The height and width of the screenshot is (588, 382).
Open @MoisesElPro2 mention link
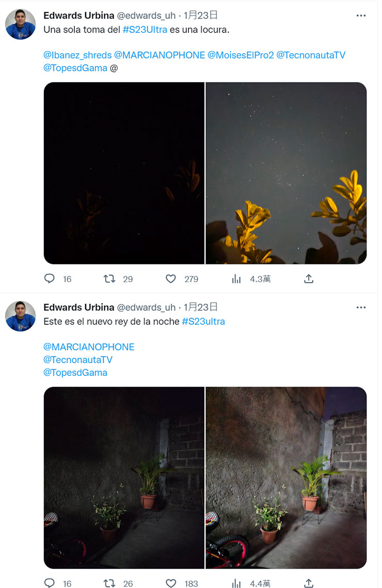coord(241,55)
